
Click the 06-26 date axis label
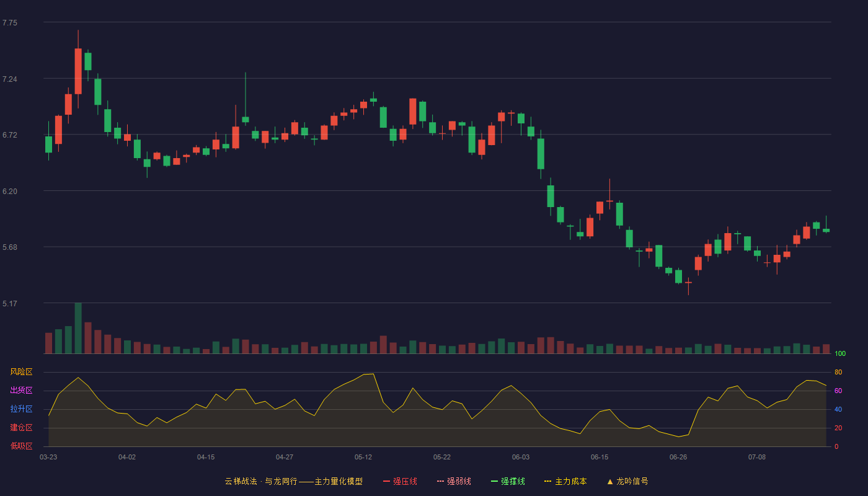point(678,457)
